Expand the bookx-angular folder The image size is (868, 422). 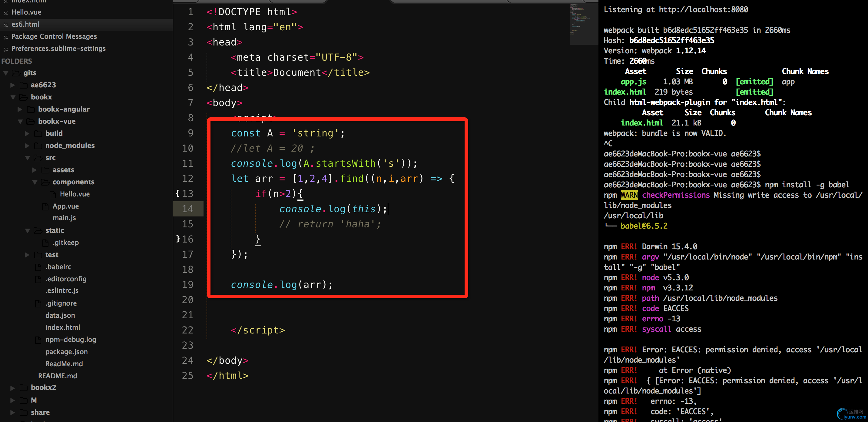click(20, 109)
